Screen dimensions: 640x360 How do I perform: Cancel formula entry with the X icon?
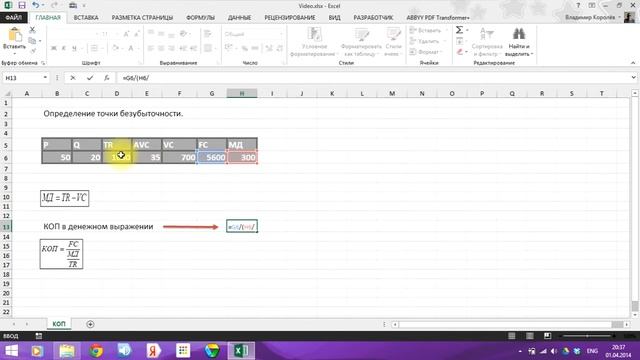click(x=73, y=78)
